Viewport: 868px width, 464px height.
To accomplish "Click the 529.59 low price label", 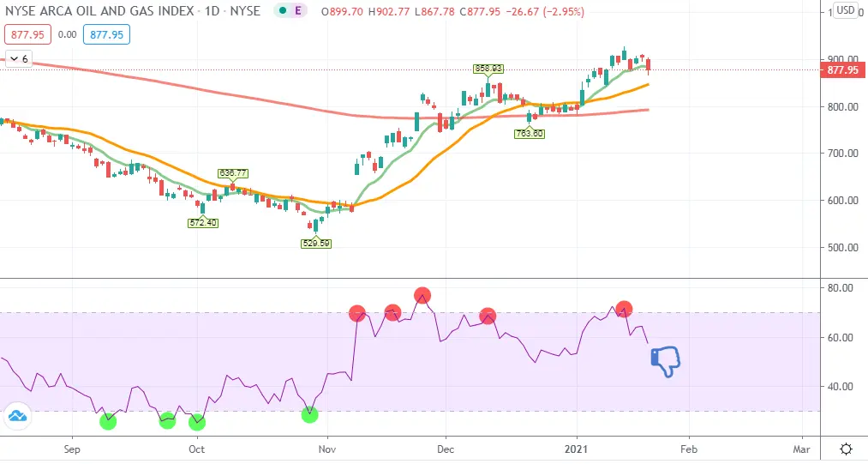I will pyautogui.click(x=316, y=244).
